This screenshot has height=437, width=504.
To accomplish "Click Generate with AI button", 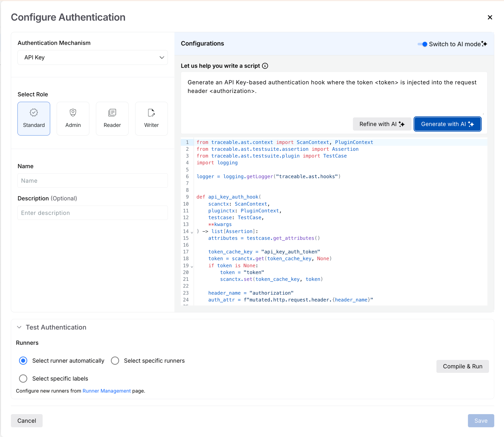I will coord(447,124).
